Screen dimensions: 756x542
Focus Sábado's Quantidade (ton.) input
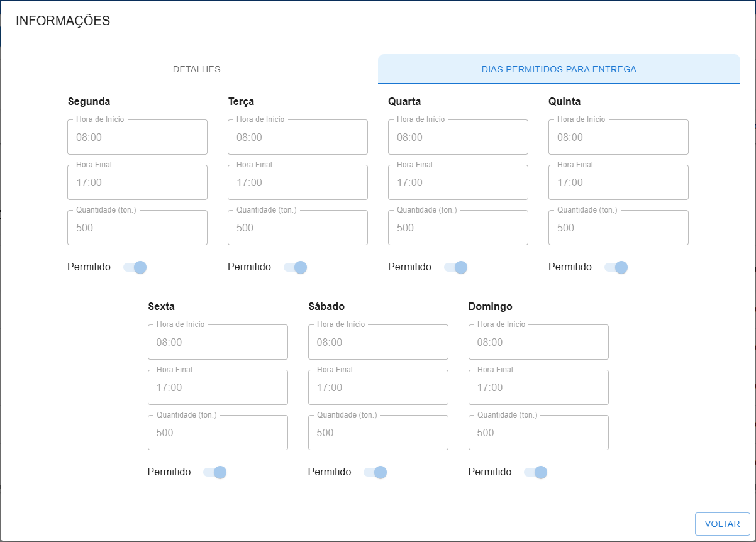pyautogui.click(x=378, y=433)
